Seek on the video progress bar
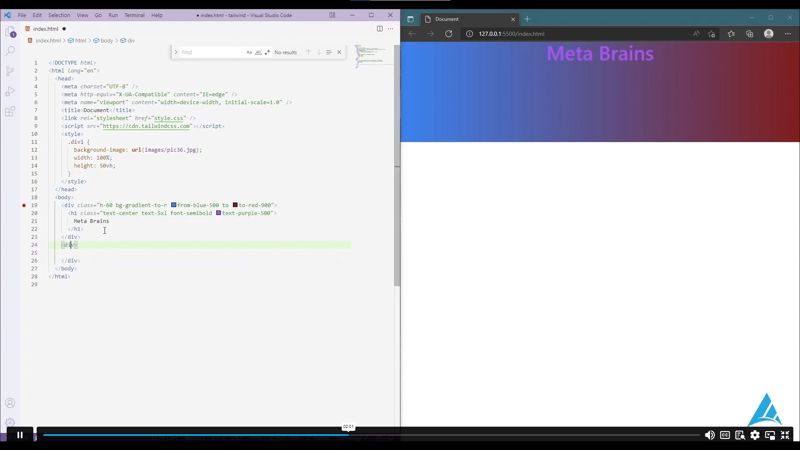 [371, 435]
